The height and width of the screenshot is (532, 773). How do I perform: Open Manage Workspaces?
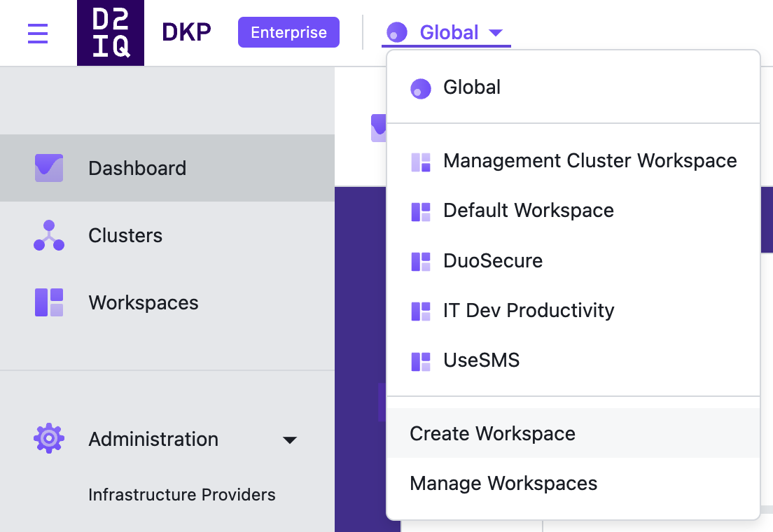point(573,483)
